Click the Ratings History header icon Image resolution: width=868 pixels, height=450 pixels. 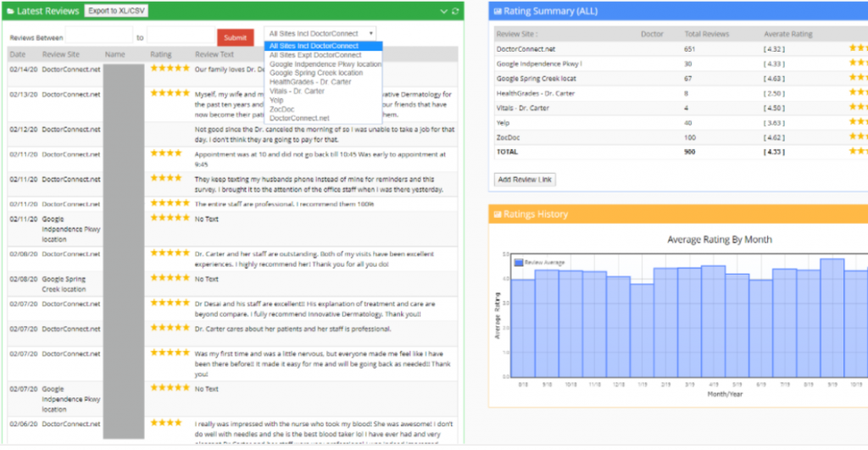[x=497, y=214]
